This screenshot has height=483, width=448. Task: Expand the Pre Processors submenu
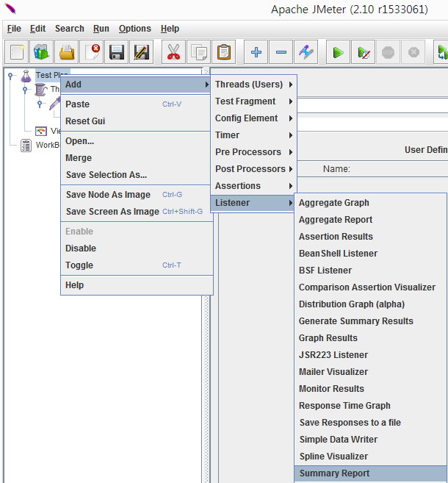[253, 152]
